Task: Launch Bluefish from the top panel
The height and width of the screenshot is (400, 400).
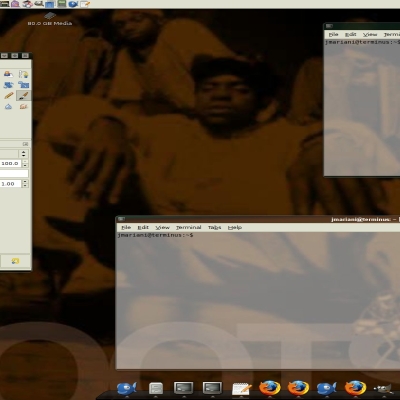Action: [x=73, y=4]
